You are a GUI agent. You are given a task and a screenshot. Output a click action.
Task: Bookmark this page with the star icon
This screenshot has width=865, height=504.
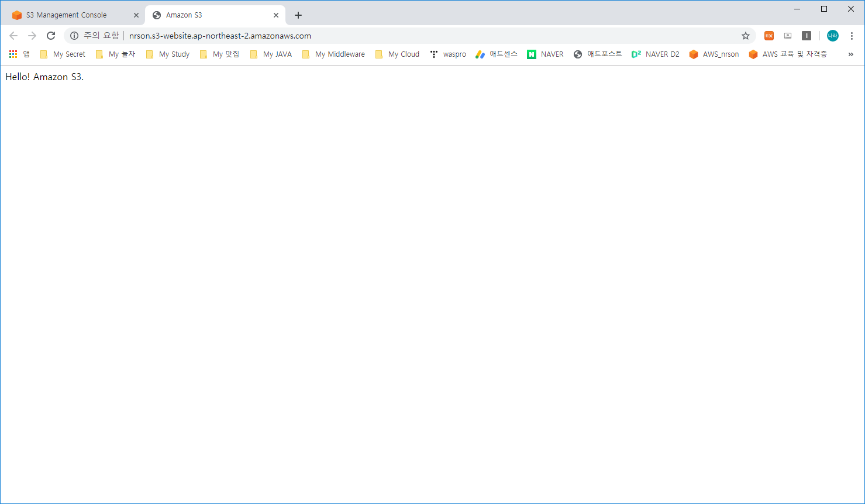coord(746,36)
